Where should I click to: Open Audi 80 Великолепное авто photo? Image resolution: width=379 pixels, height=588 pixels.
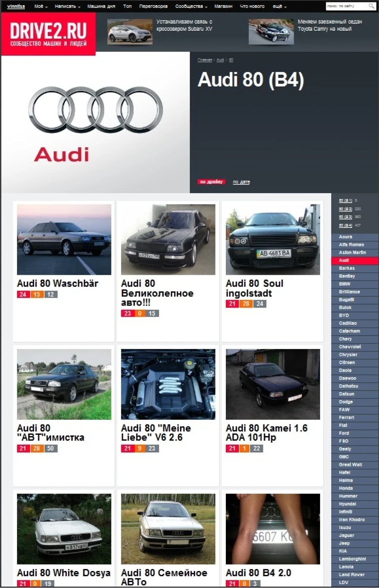(168, 239)
